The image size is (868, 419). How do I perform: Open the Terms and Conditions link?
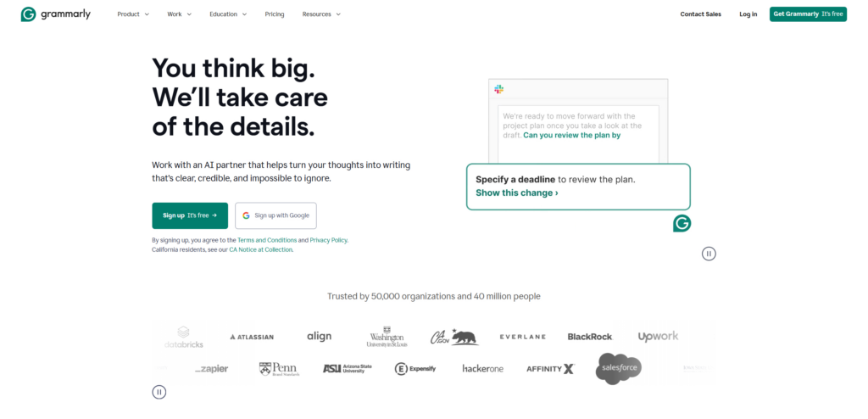pyautogui.click(x=267, y=240)
